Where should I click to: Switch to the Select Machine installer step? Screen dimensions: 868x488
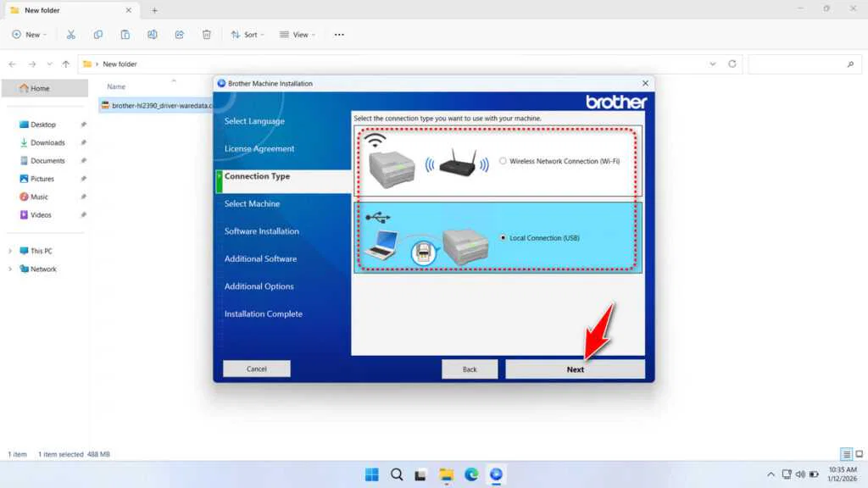[x=253, y=203]
